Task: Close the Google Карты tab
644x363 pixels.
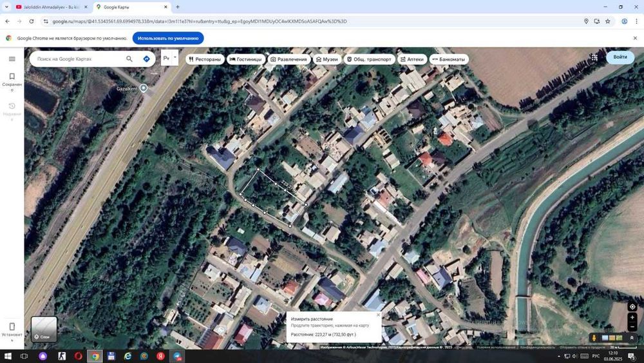Action: [x=166, y=7]
